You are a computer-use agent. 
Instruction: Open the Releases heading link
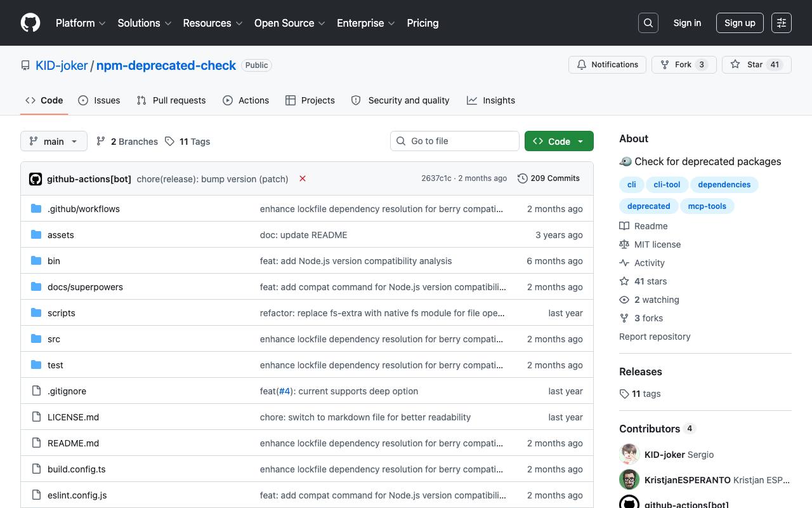click(641, 371)
